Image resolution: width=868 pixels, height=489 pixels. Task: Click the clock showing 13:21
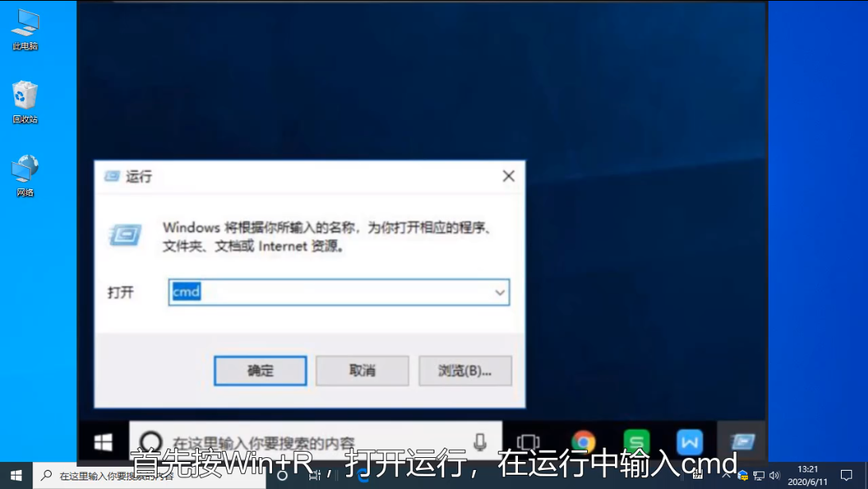(808, 475)
